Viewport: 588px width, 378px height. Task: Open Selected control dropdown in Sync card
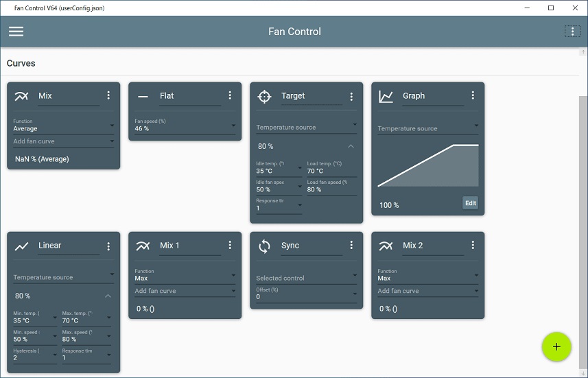[307, 278]
